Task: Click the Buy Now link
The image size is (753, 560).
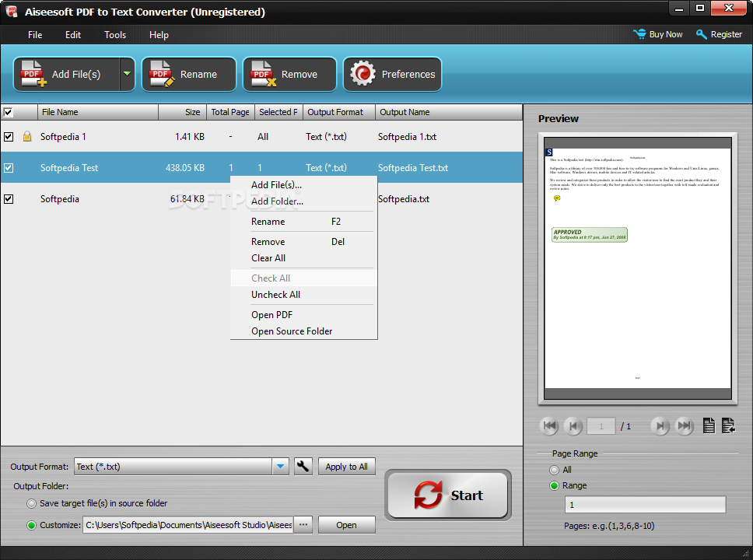Action: (666, 34)
